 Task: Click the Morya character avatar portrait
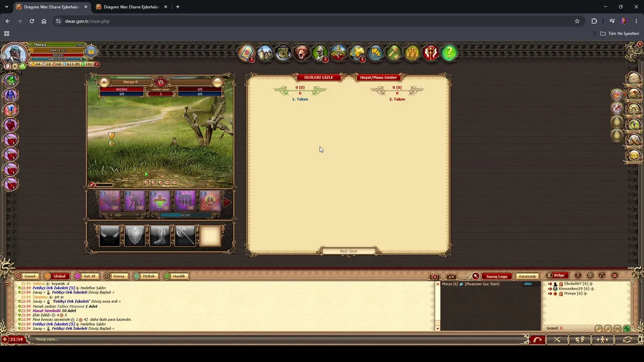[x=15, y=54]
